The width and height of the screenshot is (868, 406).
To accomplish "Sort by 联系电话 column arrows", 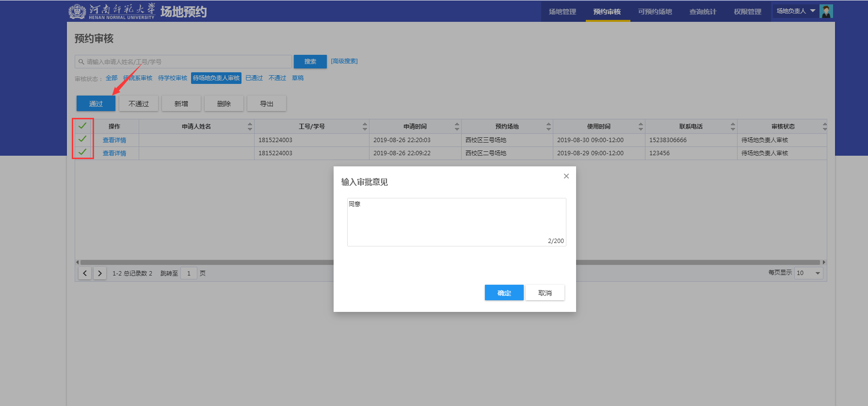I will point(733,127).
